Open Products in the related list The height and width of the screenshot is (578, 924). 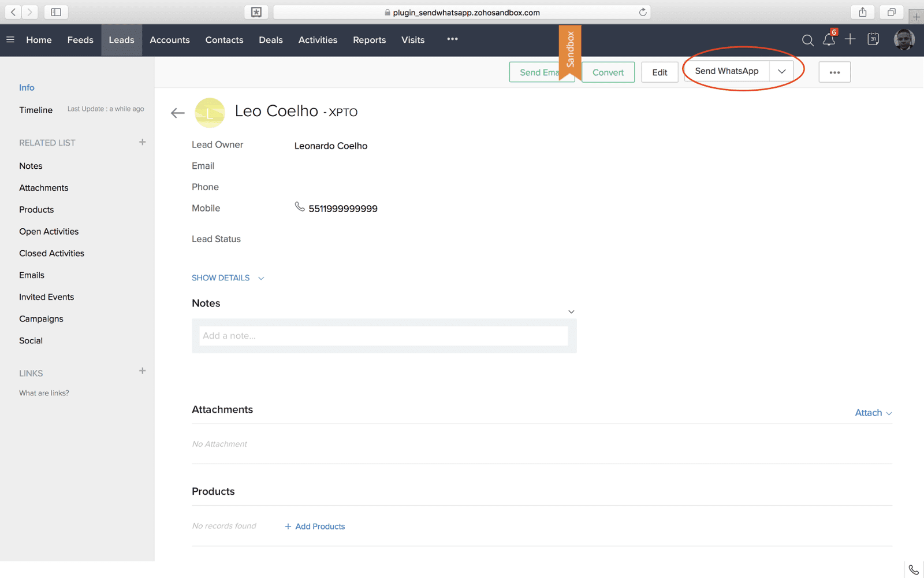click(36, 210)
